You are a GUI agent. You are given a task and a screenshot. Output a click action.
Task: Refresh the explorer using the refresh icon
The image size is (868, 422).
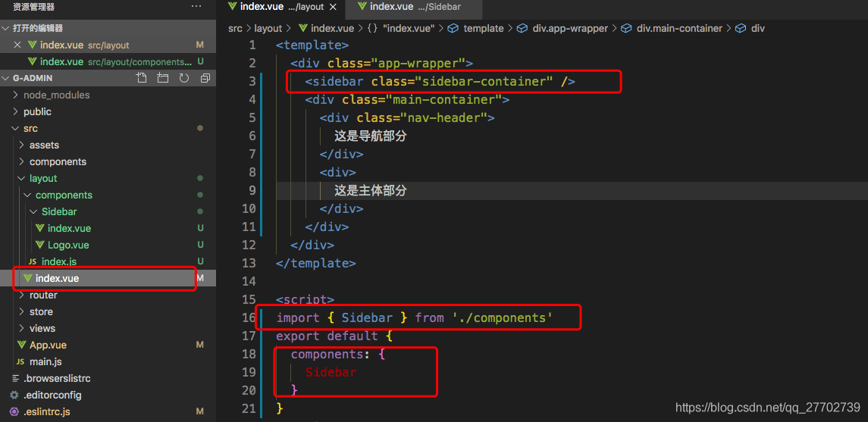pos(183,78)
